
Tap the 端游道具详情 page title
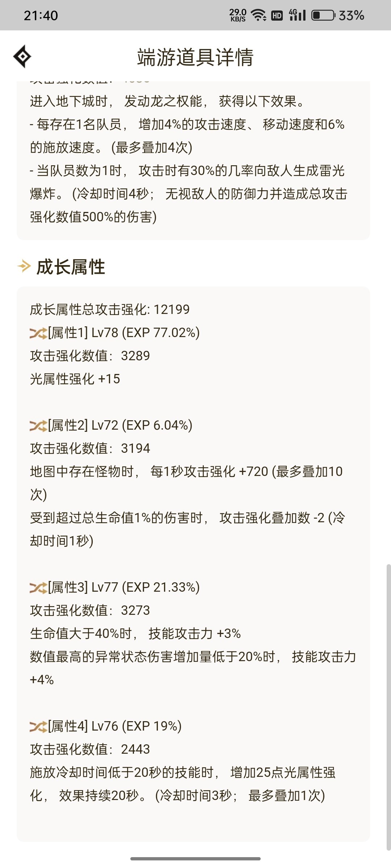click(x=195, y=57)
